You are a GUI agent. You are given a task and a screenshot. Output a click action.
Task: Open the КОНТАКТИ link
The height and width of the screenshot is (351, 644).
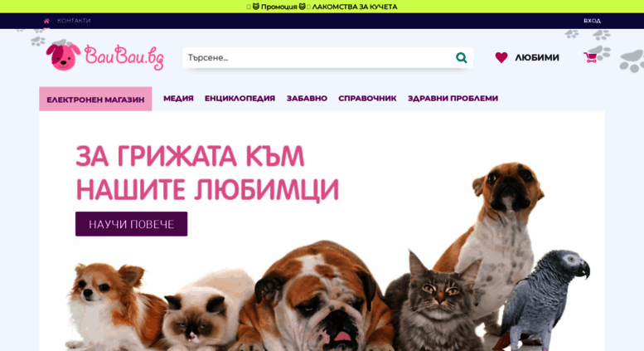click(x=74, y=21)
